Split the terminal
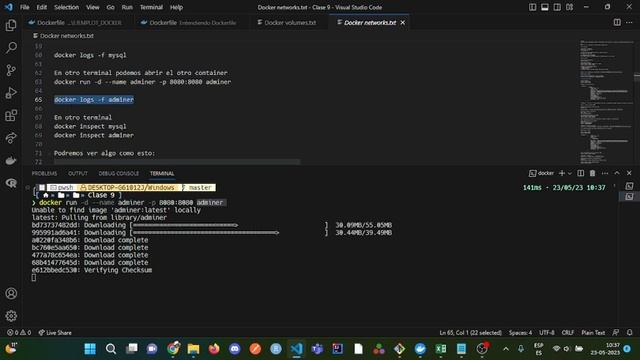 pos(580,173)
